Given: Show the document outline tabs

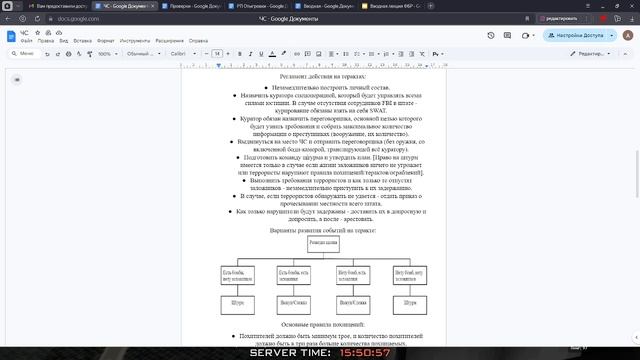Looking at the screenshot, I should point(17,80).
